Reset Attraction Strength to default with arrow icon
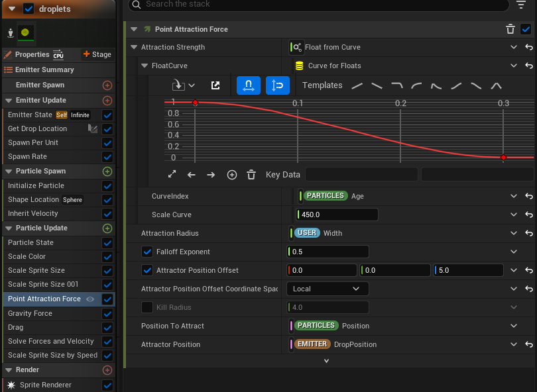537x392 pixels. pos(528,48)
